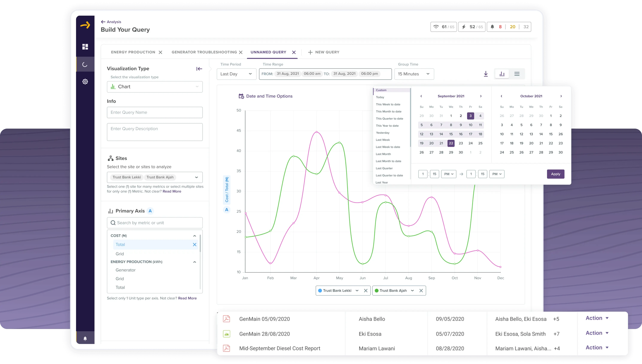Click the Apply button in the date picker

coord(556,174)
